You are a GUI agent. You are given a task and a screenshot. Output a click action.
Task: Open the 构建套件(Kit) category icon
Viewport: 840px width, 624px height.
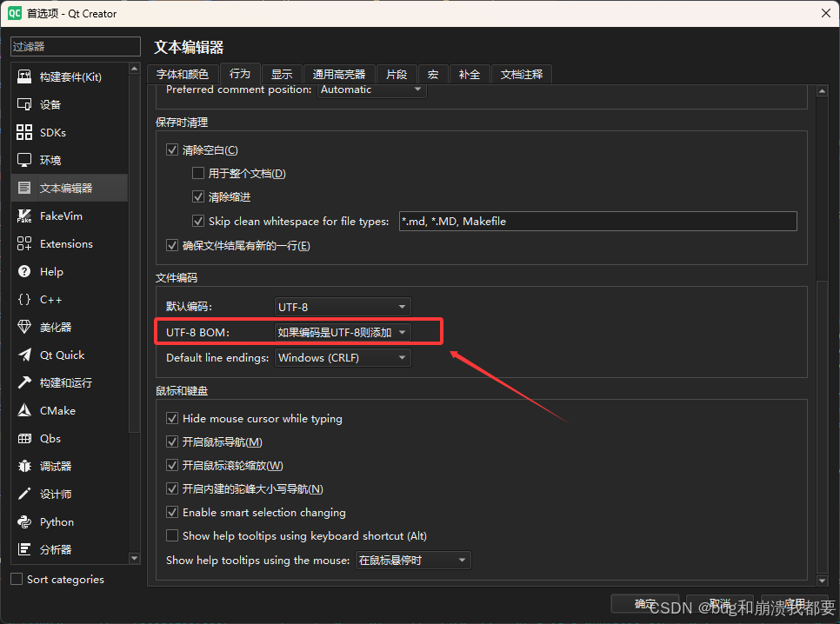(x=24, y=76)
